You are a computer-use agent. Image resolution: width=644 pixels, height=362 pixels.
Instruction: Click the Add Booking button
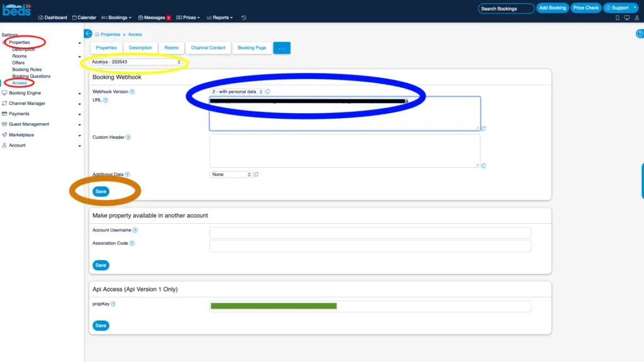pyautogui.click(x=552, y=8)
